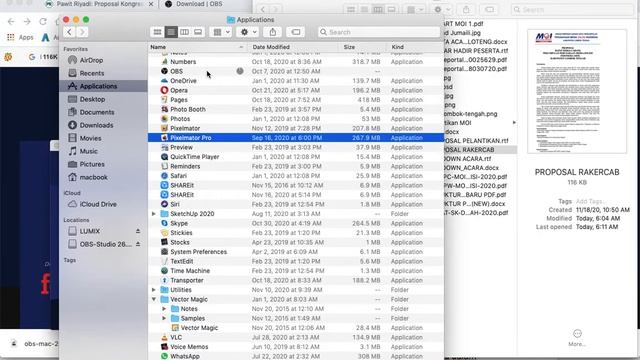Image resolution: width=640 pixels, height=360 pixels.
Task: Click the PROPOSAL RAKERCAB preview thumbnail
Action: [x=577, y=91]
